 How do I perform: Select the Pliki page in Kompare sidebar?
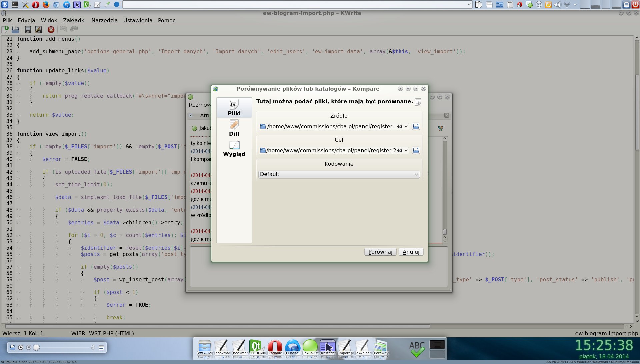[x=234, y=108]
